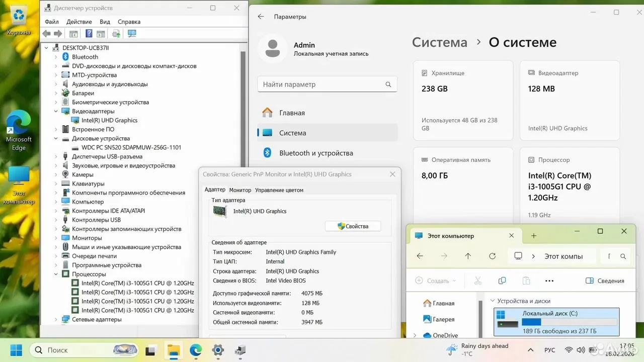Open the Видеоадаптер card in Settings

click(570, 101)
